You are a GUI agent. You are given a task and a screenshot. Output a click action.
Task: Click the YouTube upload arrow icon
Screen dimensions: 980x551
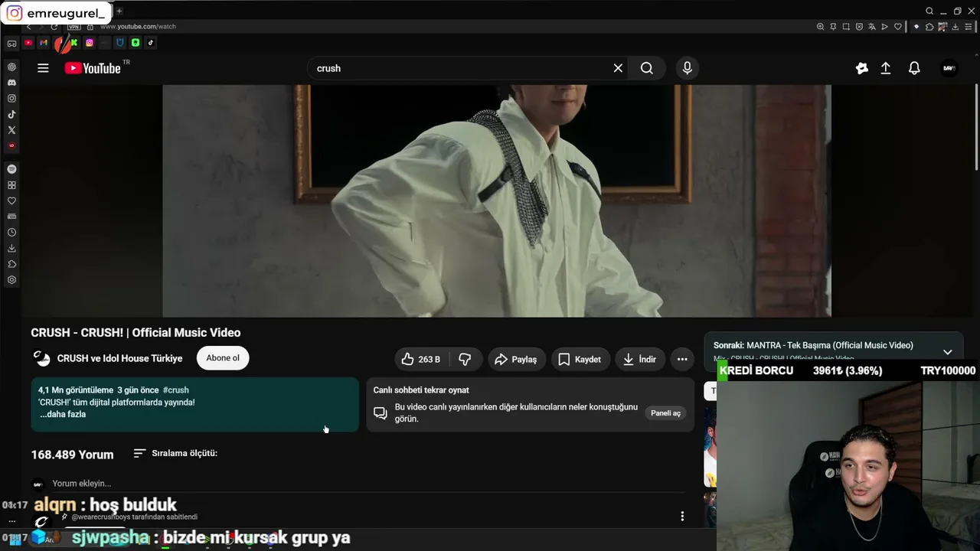click(x=886, y=68)
